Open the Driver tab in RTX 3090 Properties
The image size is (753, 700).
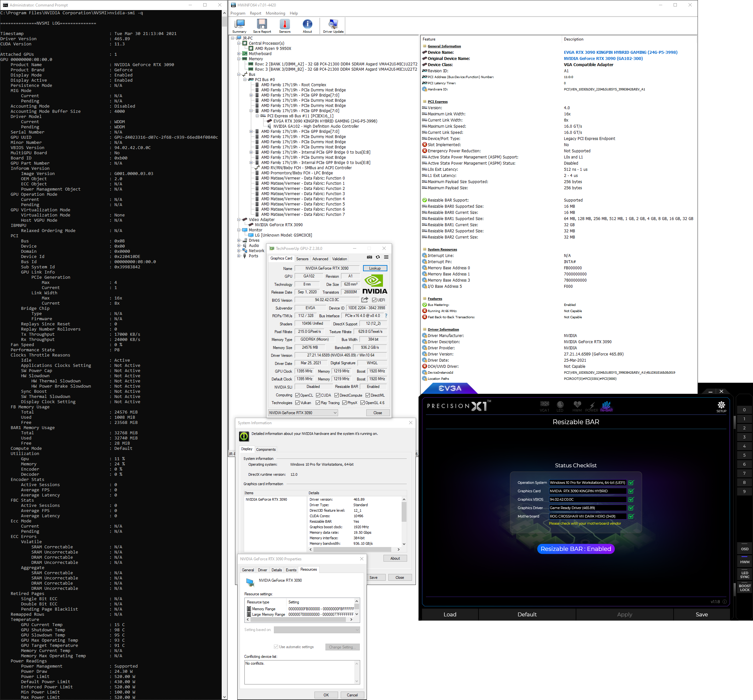click(263, 570)
